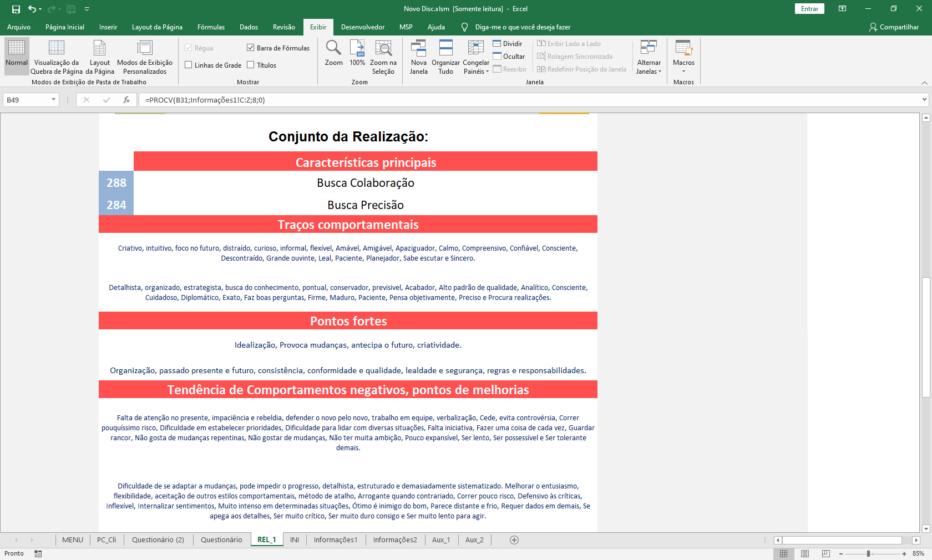932x560 pixels.
Task: Open Congelar Painéis dropdown
Action: pyautogui.click(x=476, y=67)
